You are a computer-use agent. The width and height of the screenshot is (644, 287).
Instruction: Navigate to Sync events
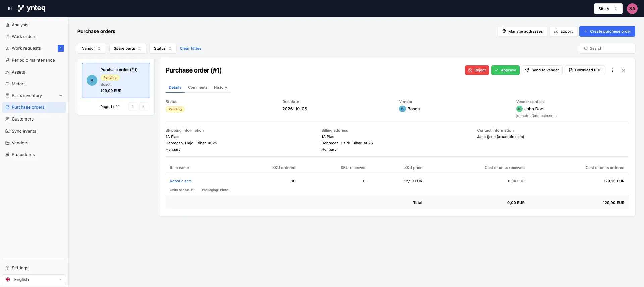34,131
